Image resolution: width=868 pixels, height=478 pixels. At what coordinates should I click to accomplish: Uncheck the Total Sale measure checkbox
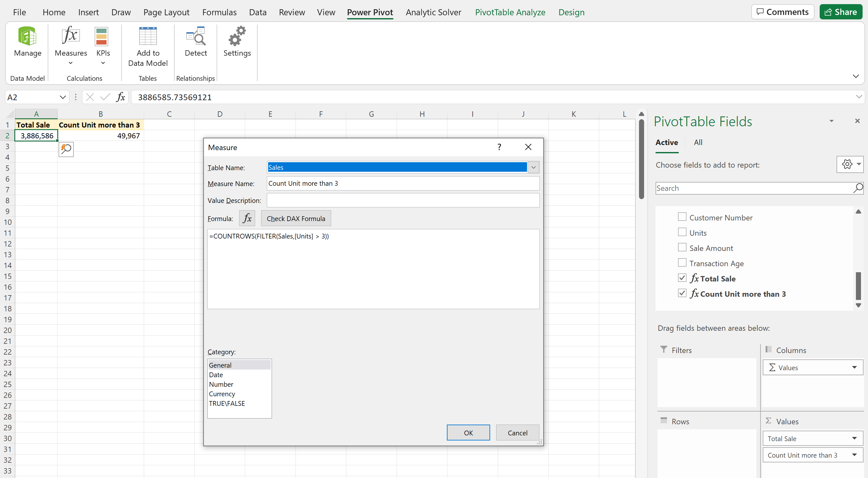[682, 278]
